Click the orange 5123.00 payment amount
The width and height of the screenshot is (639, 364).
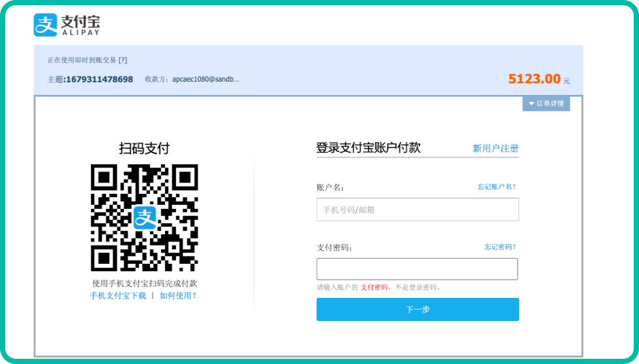pyautogui.click(x=534, y=79)
